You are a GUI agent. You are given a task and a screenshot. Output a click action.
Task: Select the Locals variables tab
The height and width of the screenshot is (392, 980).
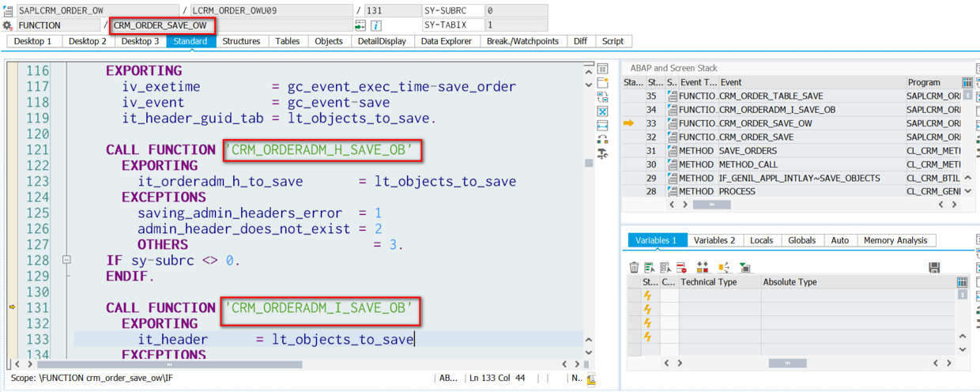762,240
